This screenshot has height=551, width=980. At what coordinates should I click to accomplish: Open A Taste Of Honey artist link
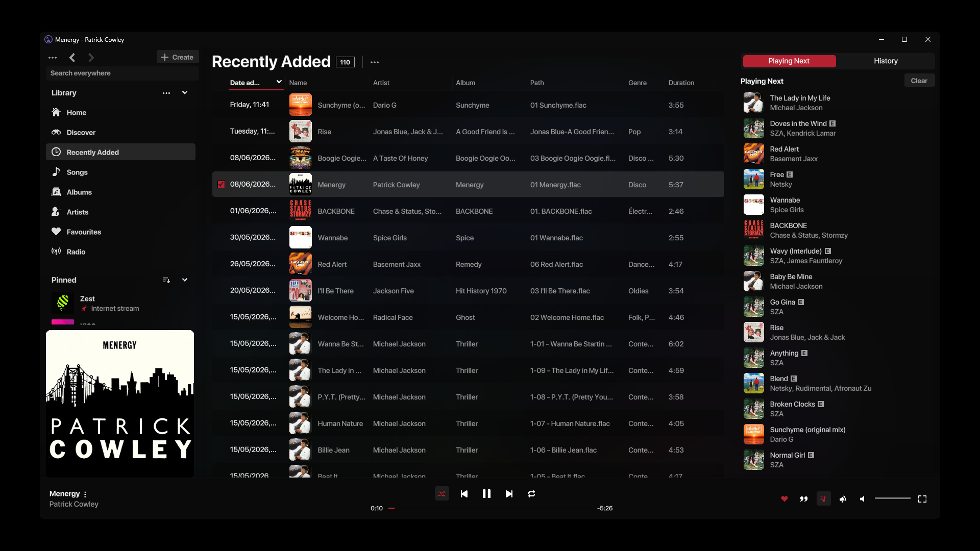pos(400,158)
